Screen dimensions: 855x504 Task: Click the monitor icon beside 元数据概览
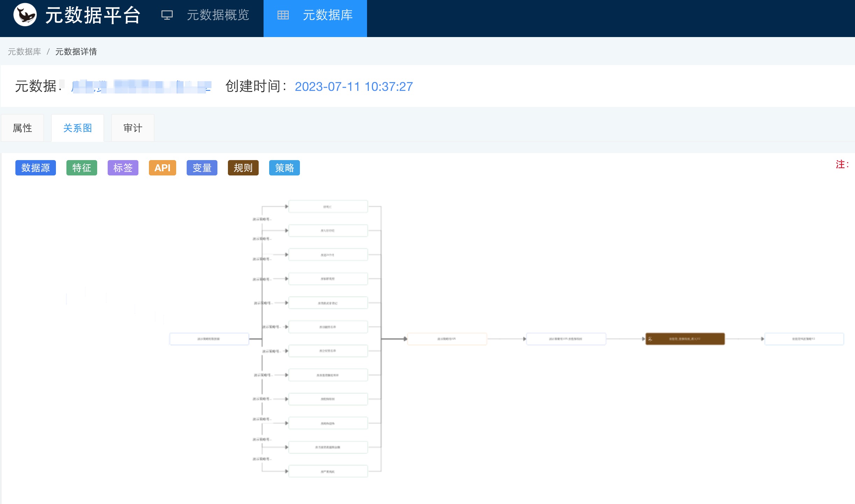click(167, 15)
